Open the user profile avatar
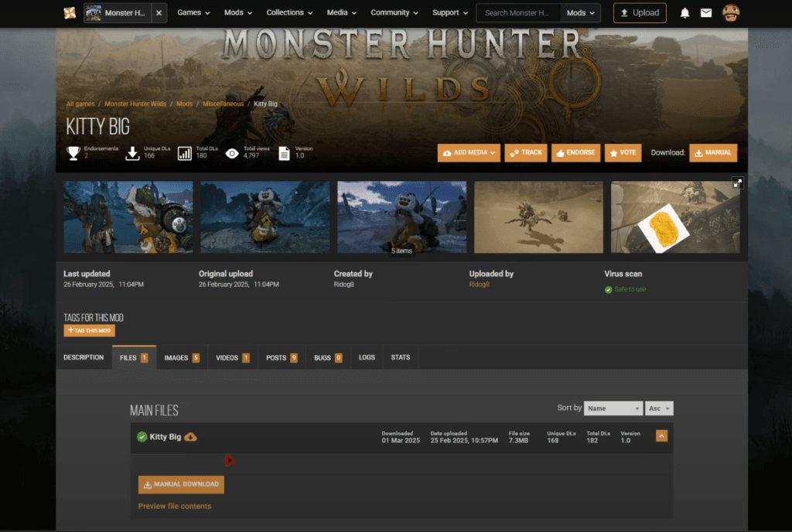Screen dimensions: 792x532 [730, 12]
